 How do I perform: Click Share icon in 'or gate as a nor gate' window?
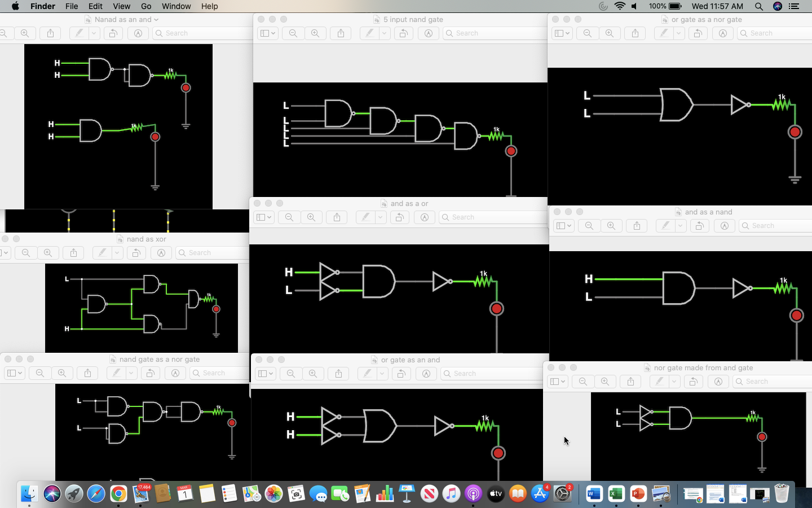(x=635, y=33)
